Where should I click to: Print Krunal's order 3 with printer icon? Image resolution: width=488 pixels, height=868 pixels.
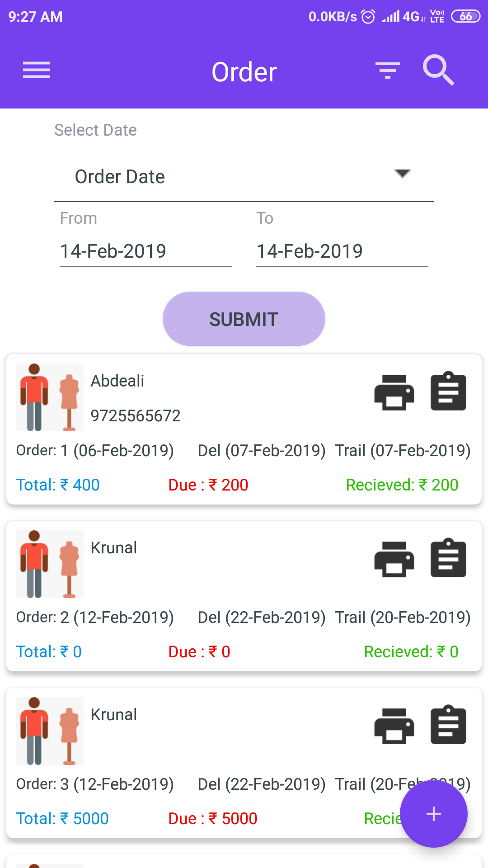coord(394,726)
